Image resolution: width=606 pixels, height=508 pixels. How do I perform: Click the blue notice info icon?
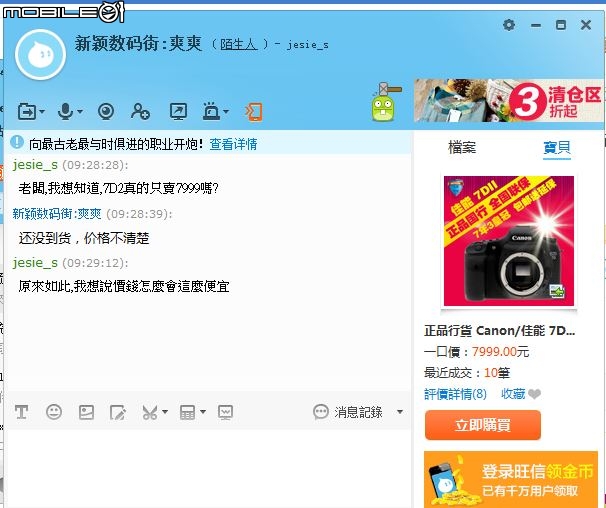17,142
